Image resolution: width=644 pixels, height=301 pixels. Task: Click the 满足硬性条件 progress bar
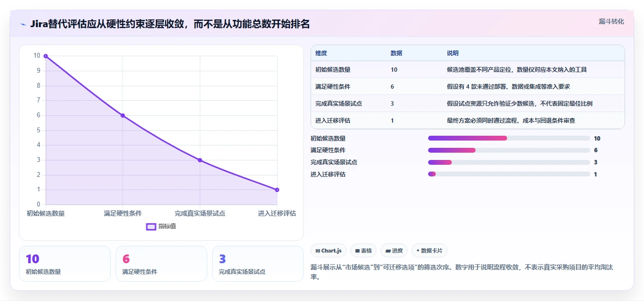pyautogui.click(x=509, y=150)
